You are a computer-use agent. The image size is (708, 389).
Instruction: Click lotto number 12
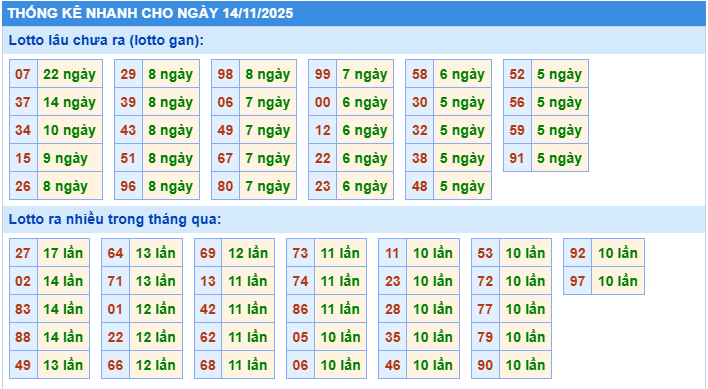(322, 130)
